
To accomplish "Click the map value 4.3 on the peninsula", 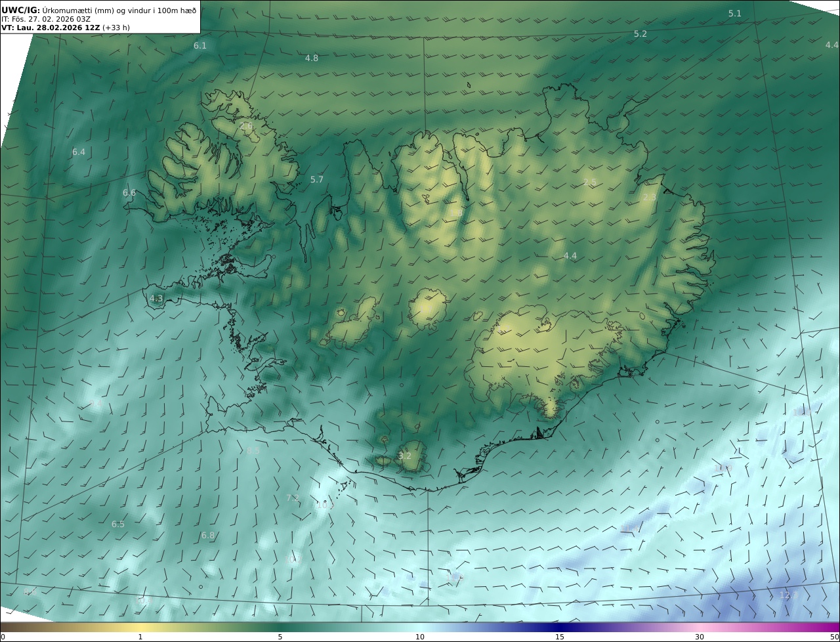I will click(x=156, y=299).
